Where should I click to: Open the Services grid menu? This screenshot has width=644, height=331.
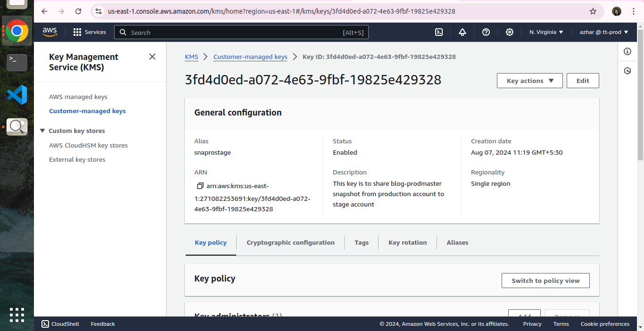90,32
